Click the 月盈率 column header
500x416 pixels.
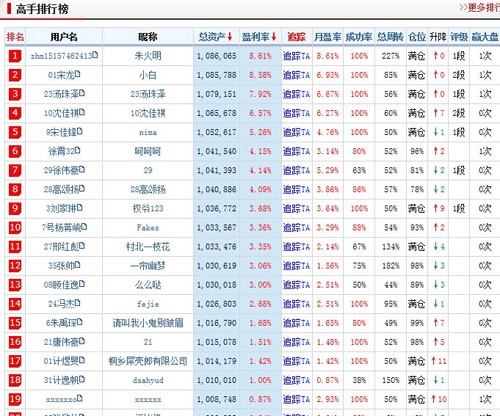(x=327, y=37)
